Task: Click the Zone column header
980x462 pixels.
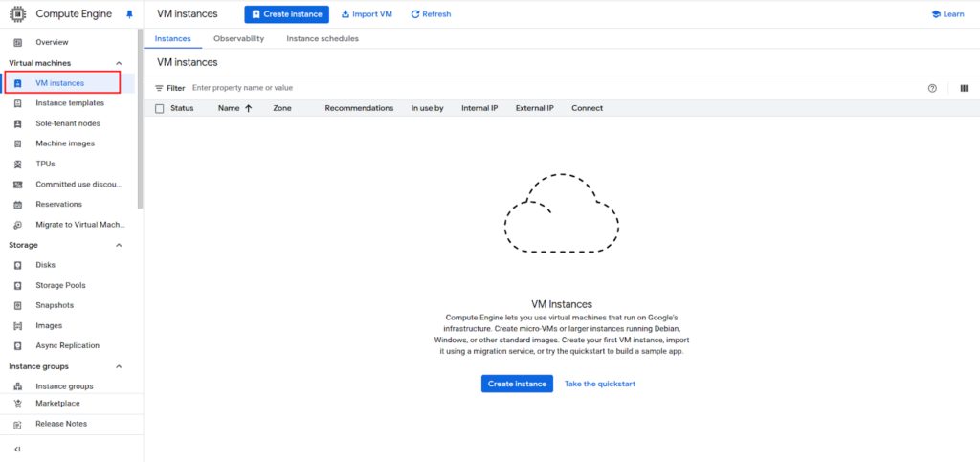Action: point(282,108)
